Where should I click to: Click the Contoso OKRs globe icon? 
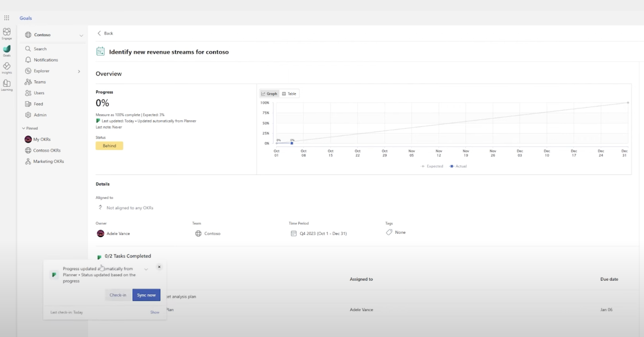(x=28, y=150)
